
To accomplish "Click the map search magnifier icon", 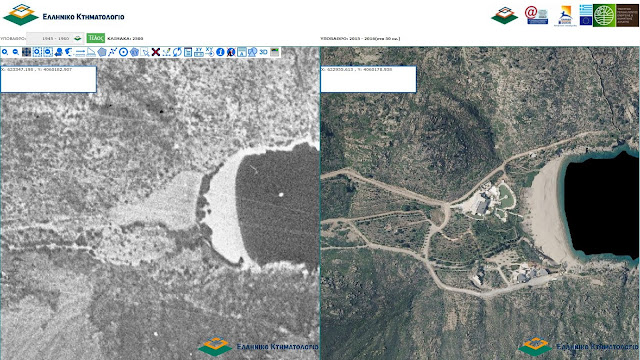I will [x=253, y=52].
